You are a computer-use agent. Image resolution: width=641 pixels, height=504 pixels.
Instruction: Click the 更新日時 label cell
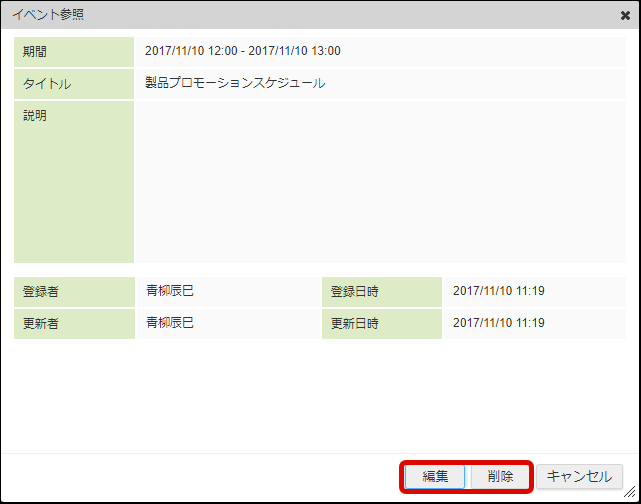382,324
